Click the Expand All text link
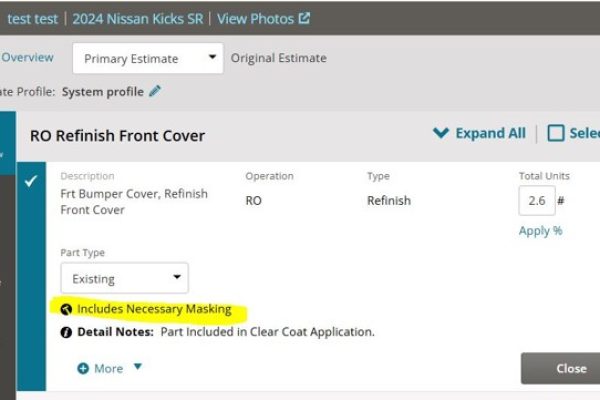The image size is (600, 400). pos(491,133)
